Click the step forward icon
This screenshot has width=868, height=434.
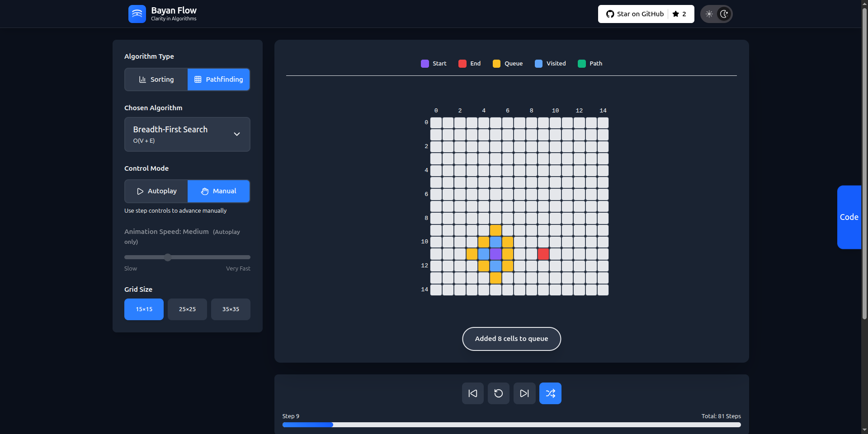pos(524,393)
